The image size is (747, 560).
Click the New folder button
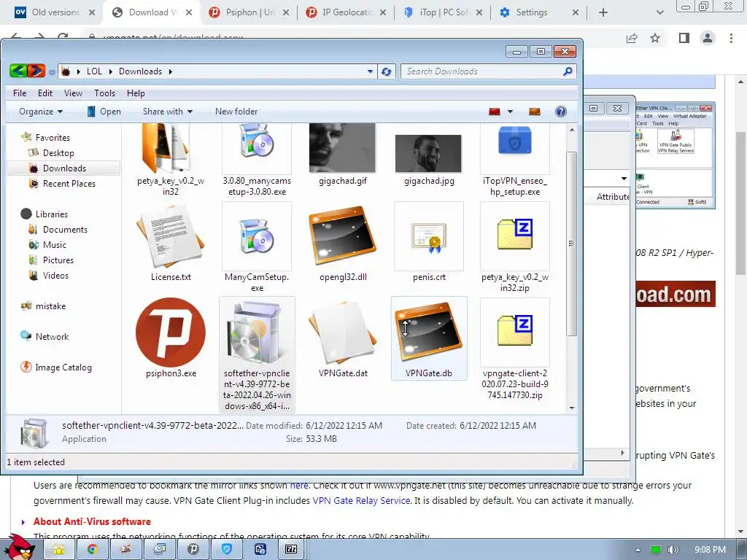click(x=236, y=112)
